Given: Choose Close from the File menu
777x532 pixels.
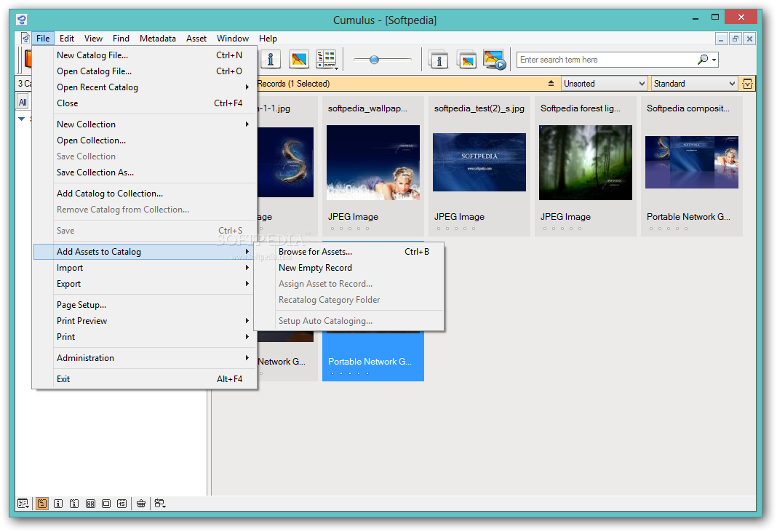Looking at the screenshot, I should [146, 103].
